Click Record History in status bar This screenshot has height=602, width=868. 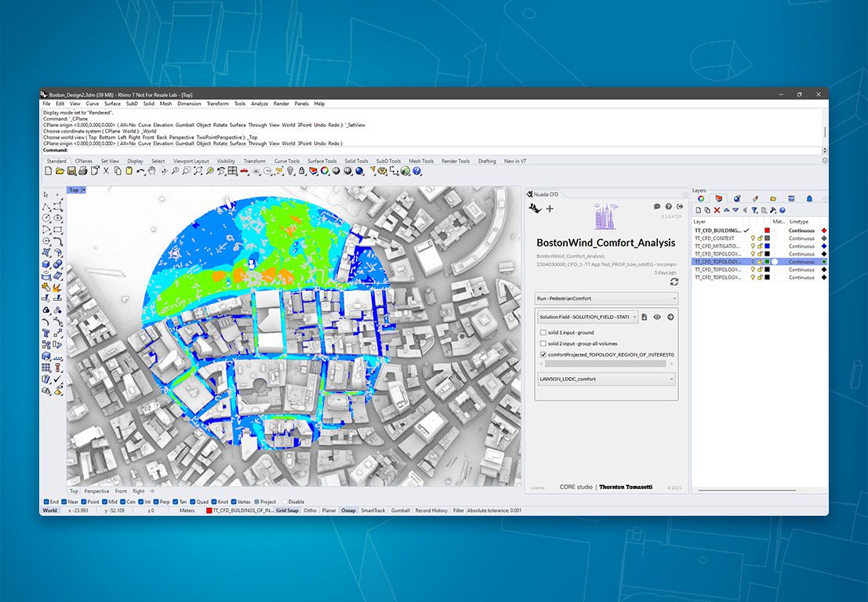click(x=431, y=510)
